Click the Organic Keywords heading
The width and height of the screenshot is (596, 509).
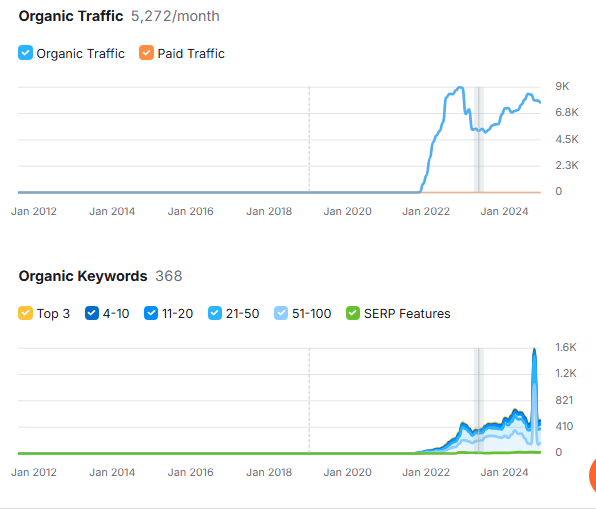83,276
